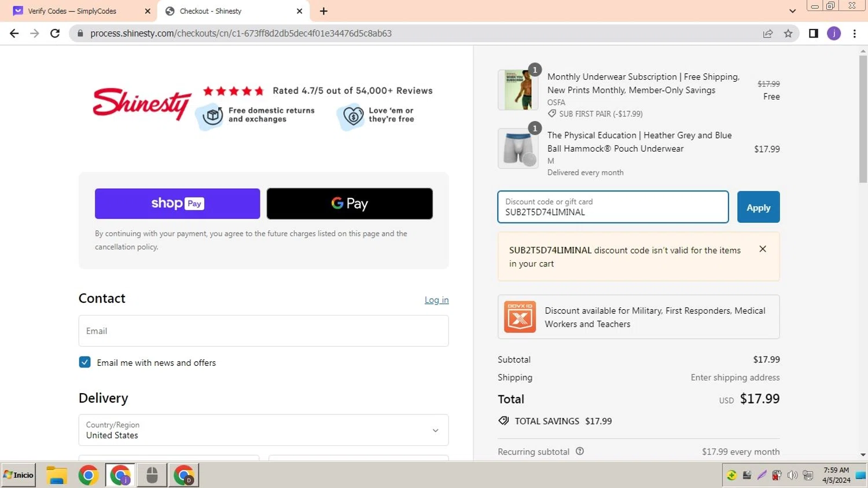Open the first Chrome taskbar icon
868x488 pixels.
tap(89, 475)
